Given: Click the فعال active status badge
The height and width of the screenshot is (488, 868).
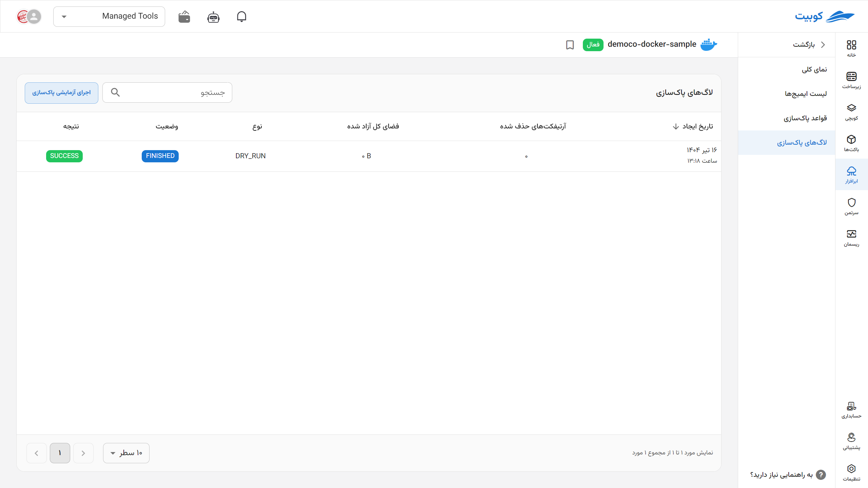Looking at the screenshot, I should (593, 45).
